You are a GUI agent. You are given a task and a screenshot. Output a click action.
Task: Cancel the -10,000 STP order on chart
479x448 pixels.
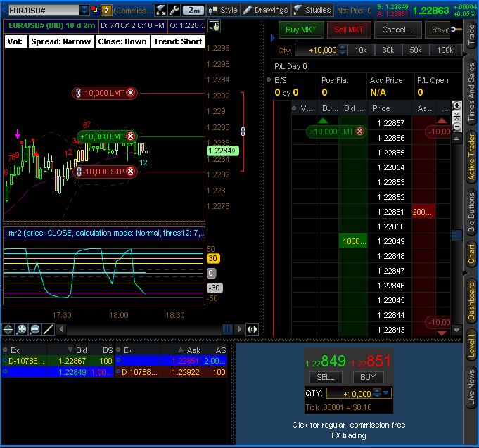point(131,172)
